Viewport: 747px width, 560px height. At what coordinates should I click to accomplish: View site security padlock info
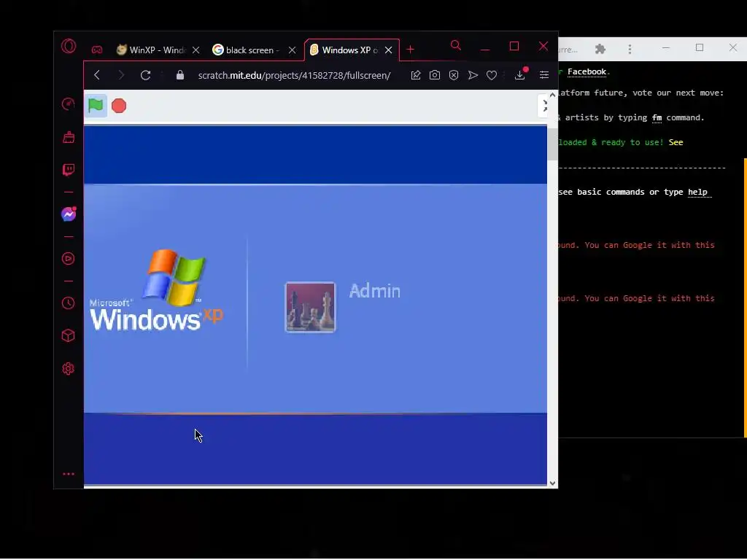tap(179, 75)
